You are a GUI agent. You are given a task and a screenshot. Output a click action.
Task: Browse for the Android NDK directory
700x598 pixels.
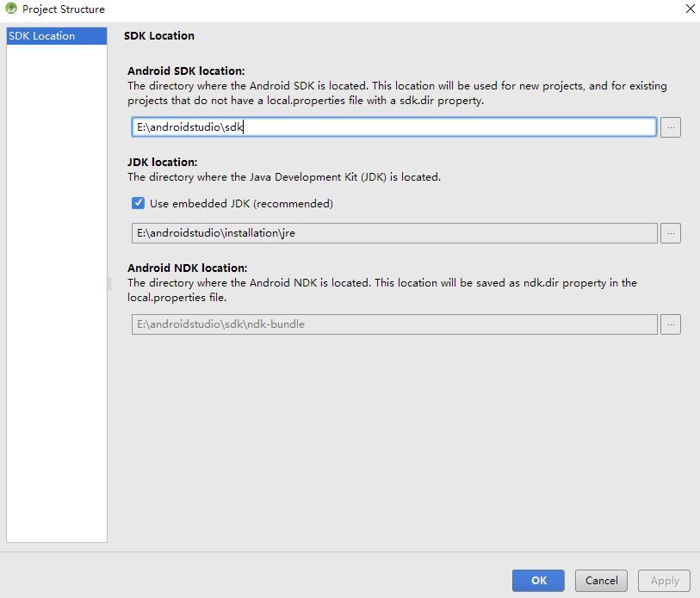point(671,324)
